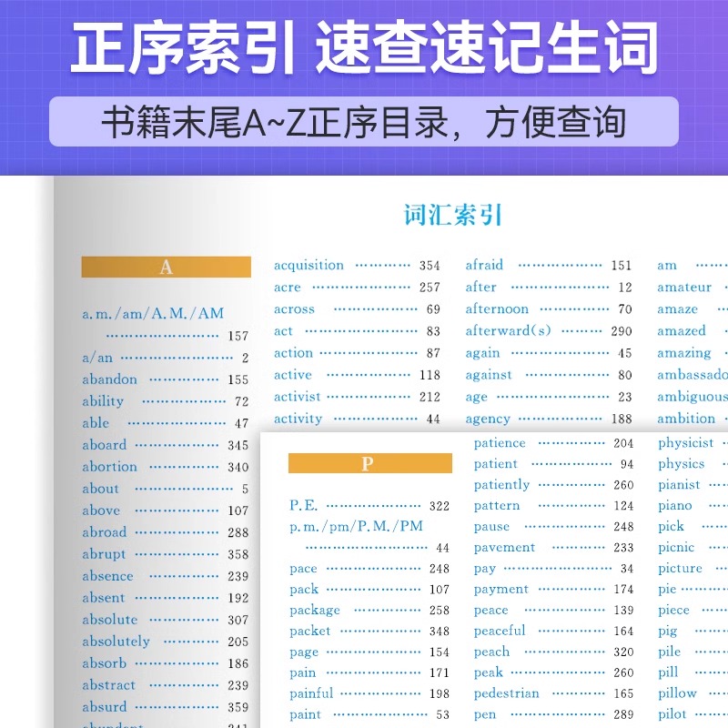Click the word abrupt entry

tap(104, 554)
